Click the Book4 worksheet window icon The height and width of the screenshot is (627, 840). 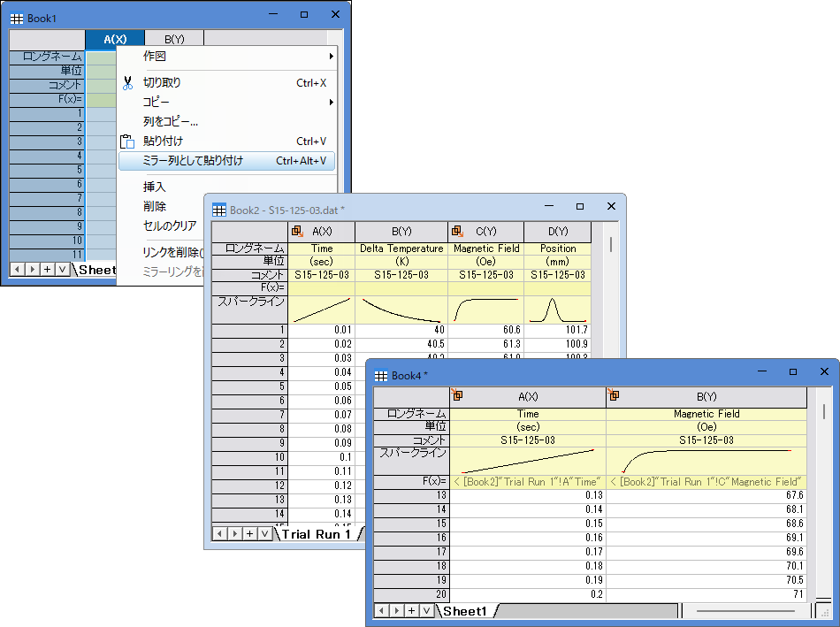click(x=381, y=376)
